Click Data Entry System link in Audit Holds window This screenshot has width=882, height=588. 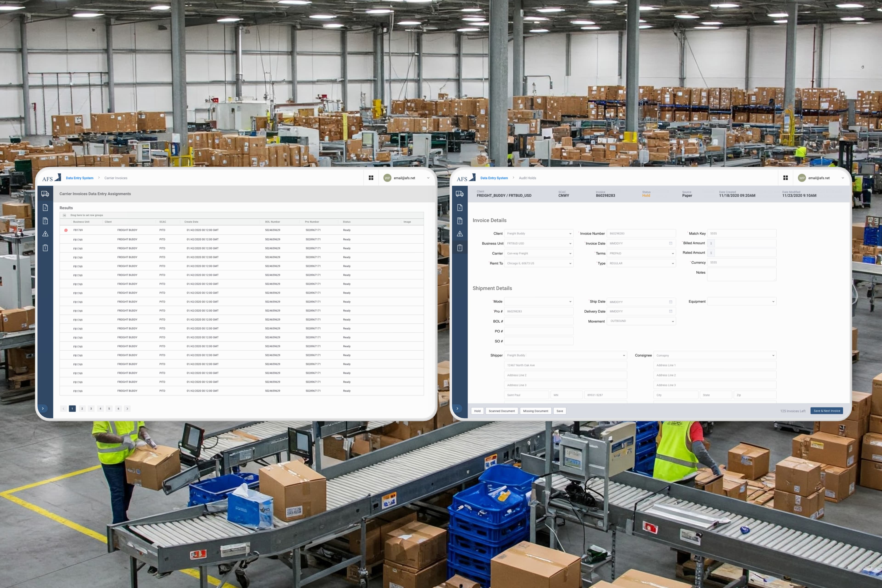[x=494, y=178]
